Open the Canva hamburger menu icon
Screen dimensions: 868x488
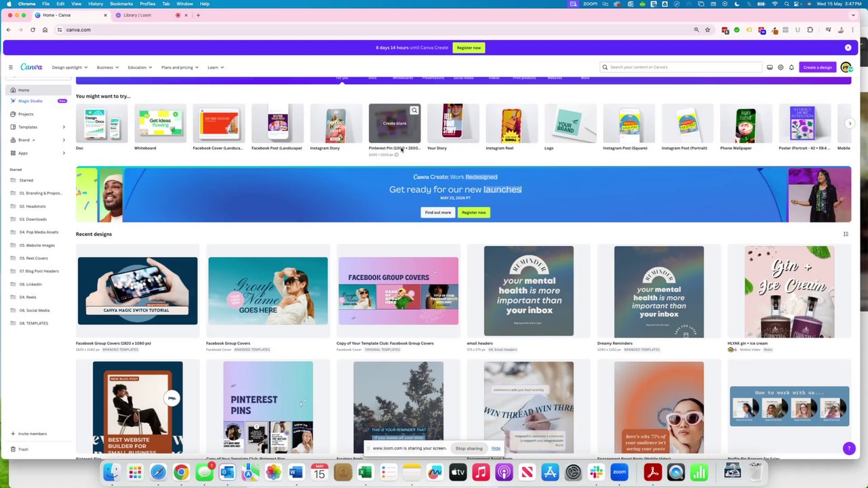[x=10, y=67]
